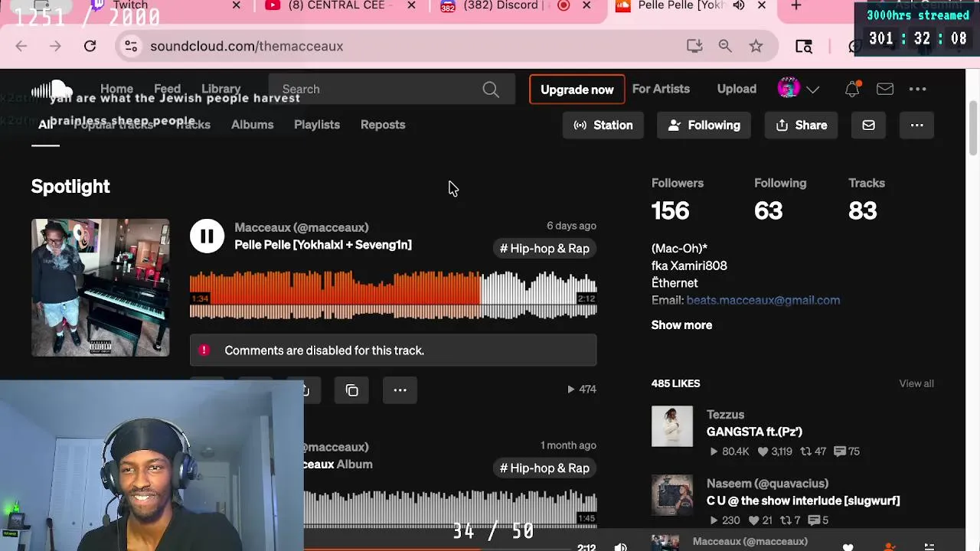Screen dimensions: 980x551
Task: Mute the Pelle Pelle browser tab audio
Action: click(x=739, y=6)
